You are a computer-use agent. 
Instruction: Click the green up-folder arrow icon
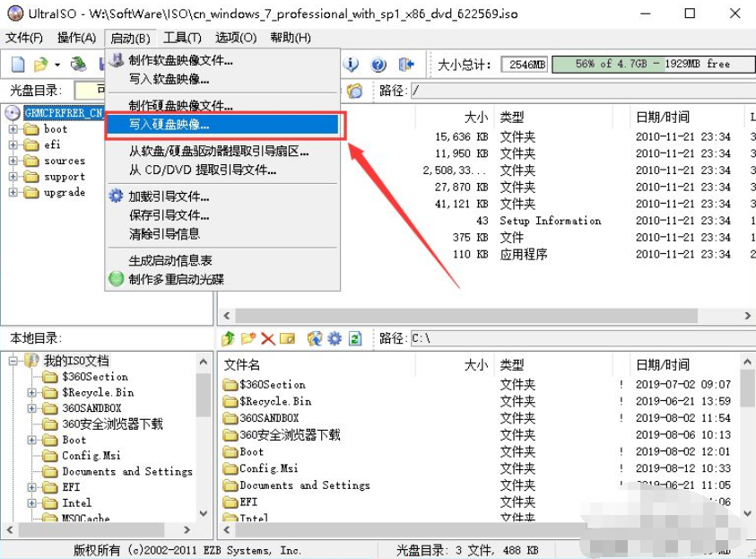pyautogui.click(x=228, y=338)
